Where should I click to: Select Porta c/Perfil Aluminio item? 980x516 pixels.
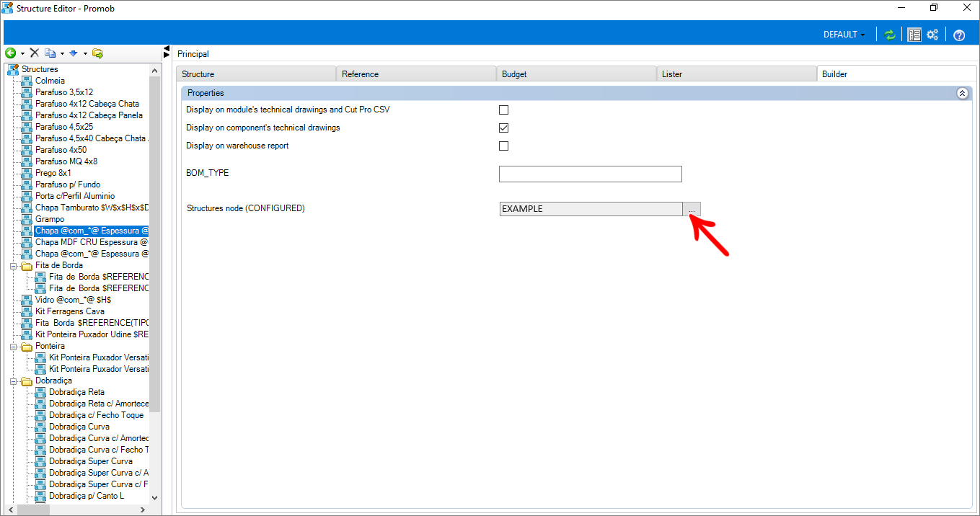[75, 196]
